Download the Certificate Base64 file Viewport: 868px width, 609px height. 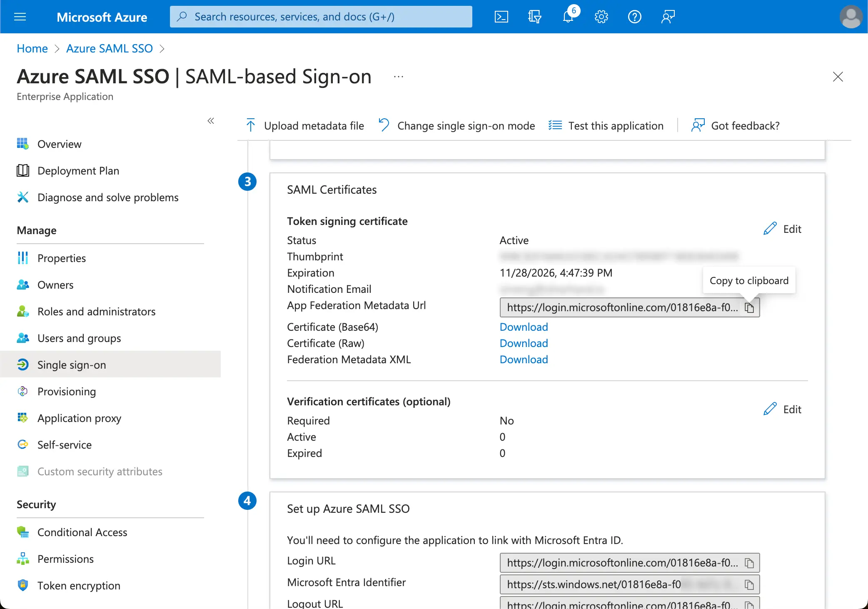pyautogui.click(x=523, y=327)
